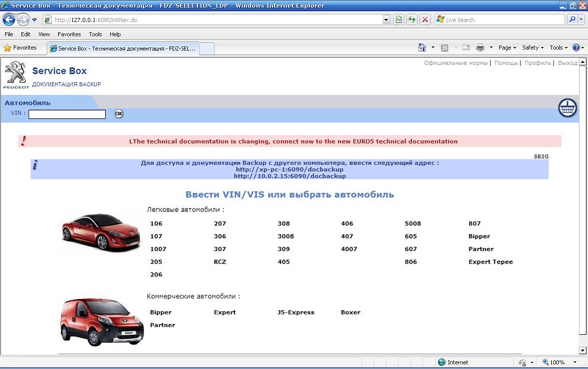Screen dimensions: 588x369
Task: Click the page scrollbar down arrow
Action: (x=582, y=351)
